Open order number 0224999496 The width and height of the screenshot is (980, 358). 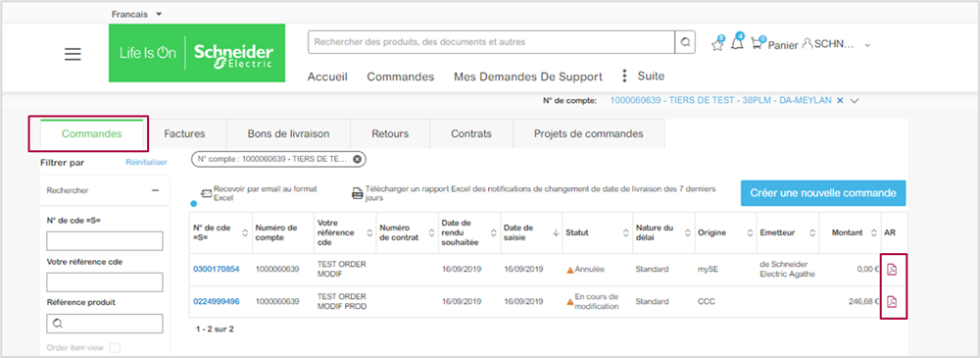click(x=217, y=302)
